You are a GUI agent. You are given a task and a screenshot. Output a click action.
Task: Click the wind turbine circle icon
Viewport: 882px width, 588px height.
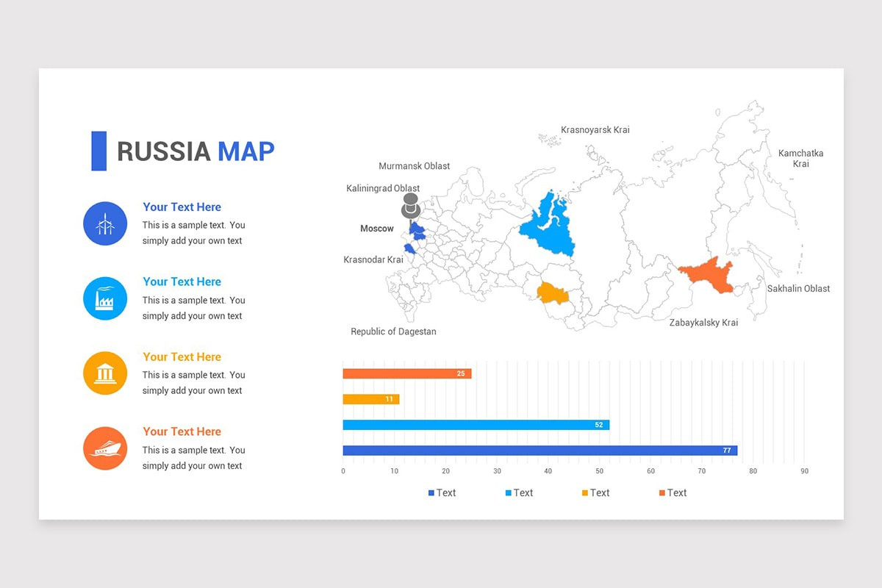click(105, 223)
